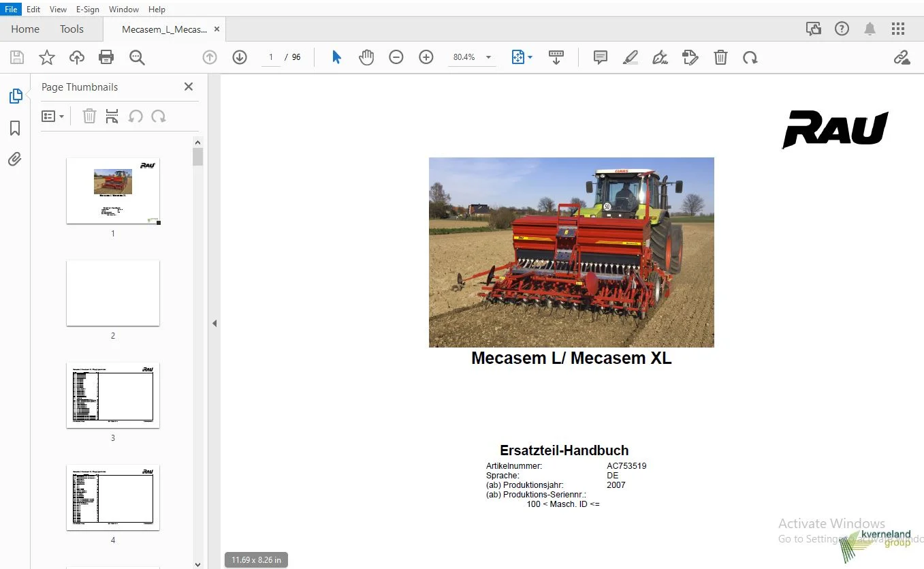The width and height of the screenshot is (924, 569).
Task: Open the Edit menu
Action: click(x=33, y=10)
